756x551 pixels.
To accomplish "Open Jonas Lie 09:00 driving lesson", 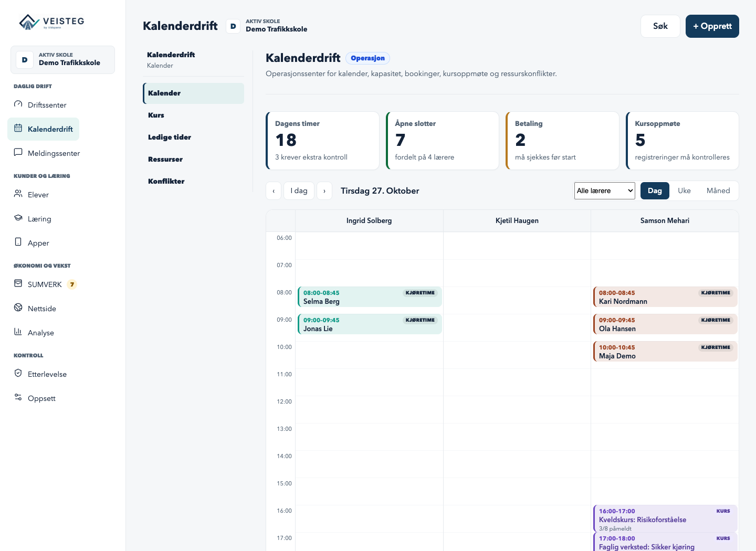I will pos(370,324).
